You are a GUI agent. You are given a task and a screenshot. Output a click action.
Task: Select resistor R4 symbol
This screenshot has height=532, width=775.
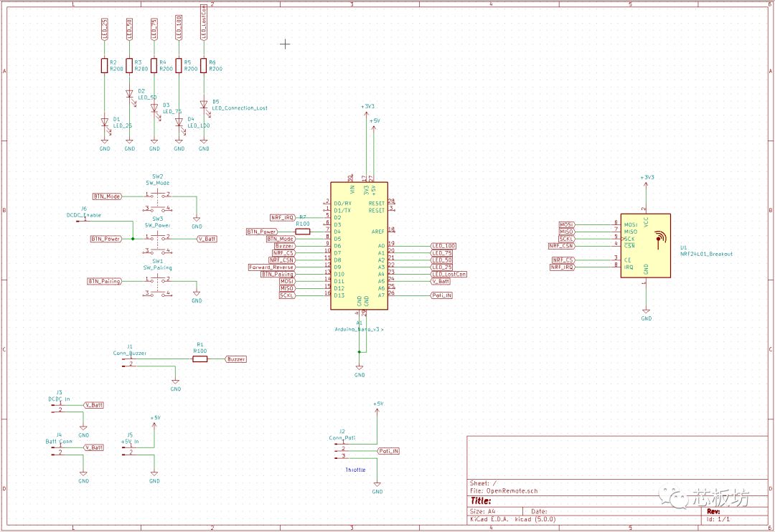pos(154,65)
